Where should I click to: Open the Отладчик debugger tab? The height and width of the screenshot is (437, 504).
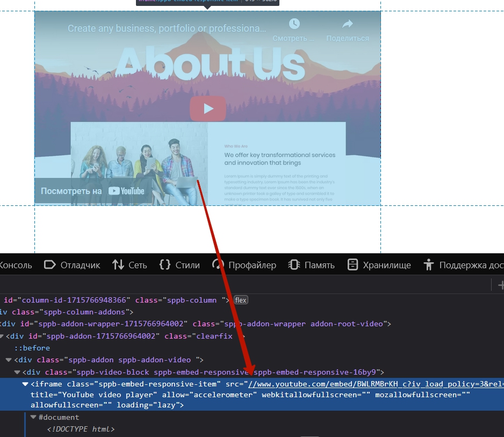[x=72, y=265]
